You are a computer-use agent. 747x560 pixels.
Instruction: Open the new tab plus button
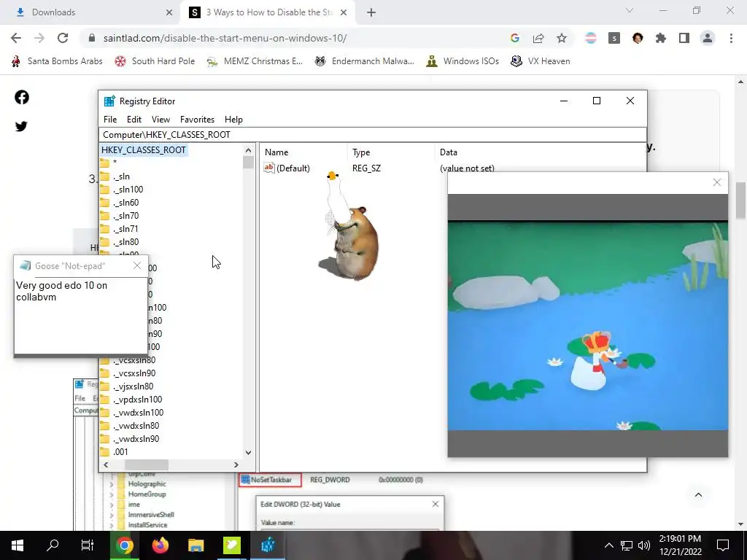coord(371,12)
